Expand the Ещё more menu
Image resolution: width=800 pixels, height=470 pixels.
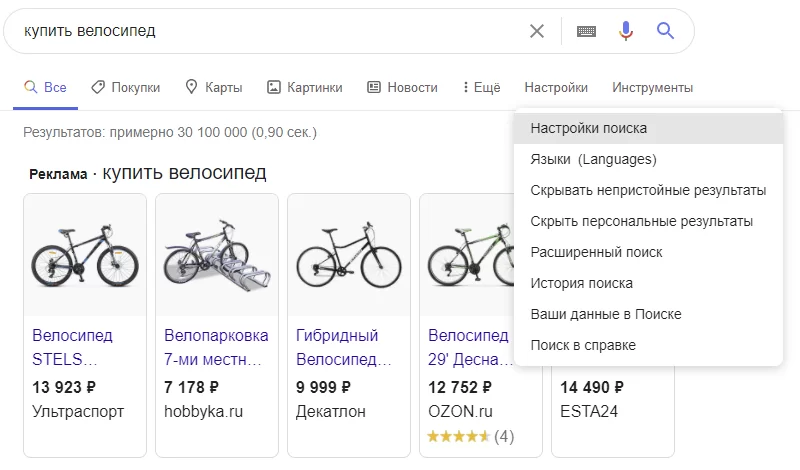pos(481,88)
